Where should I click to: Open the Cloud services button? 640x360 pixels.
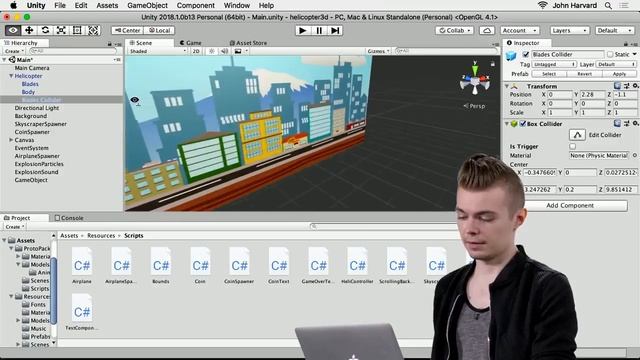pyautogui.click(x=487, y=30)
